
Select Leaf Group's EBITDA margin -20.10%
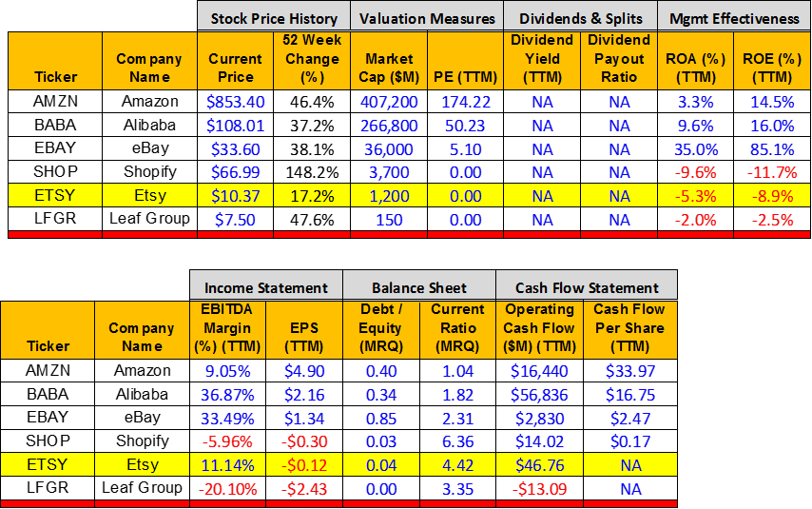[x=227, y=489]
